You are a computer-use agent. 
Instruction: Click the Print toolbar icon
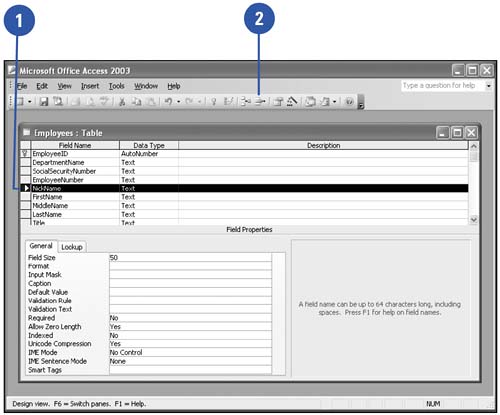click(x=76, y=101)
